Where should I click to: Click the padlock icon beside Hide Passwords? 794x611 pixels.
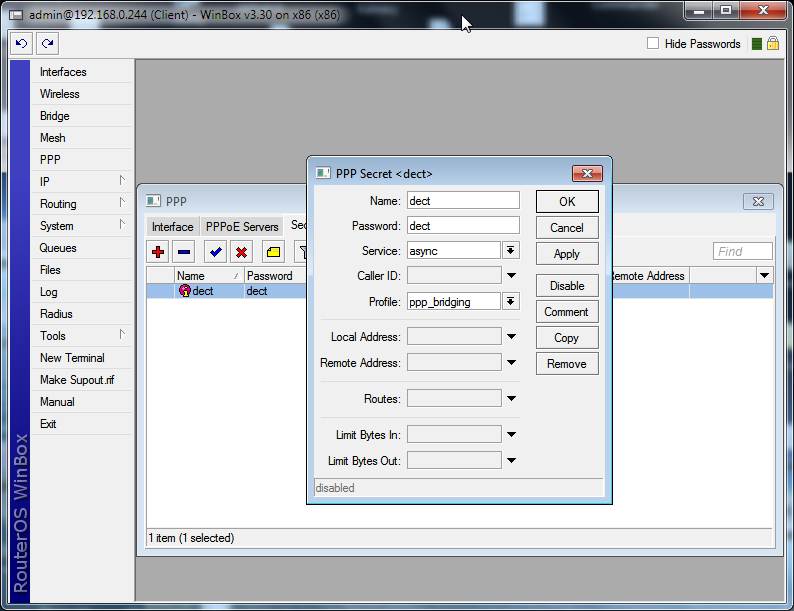pyautogui.click(x=773, y=44)
